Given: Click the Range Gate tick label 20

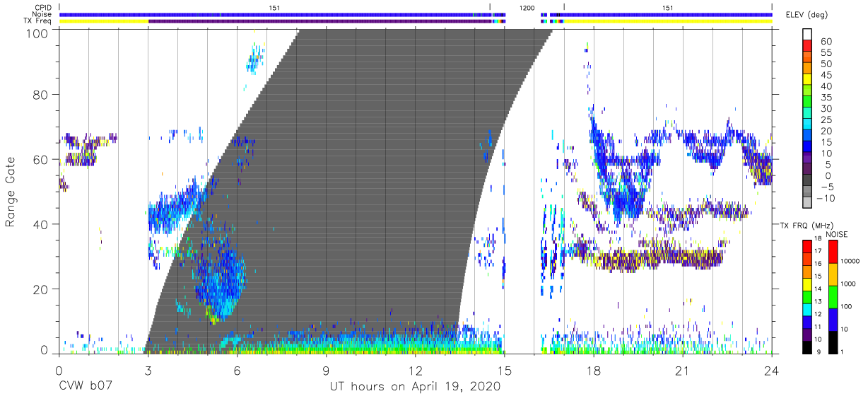Looking at the screenshot, I should 42,289.
